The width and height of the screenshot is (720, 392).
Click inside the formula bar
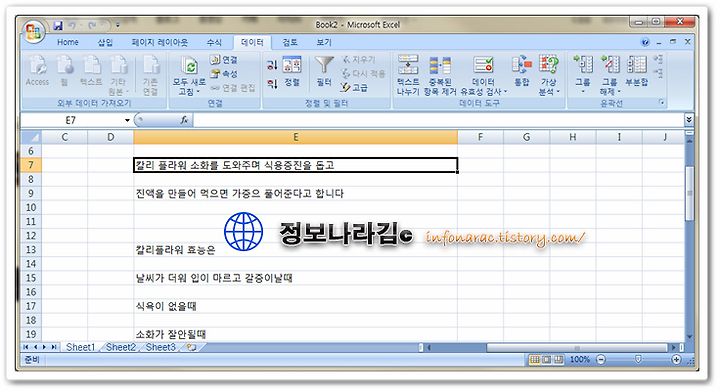point(439,120)
